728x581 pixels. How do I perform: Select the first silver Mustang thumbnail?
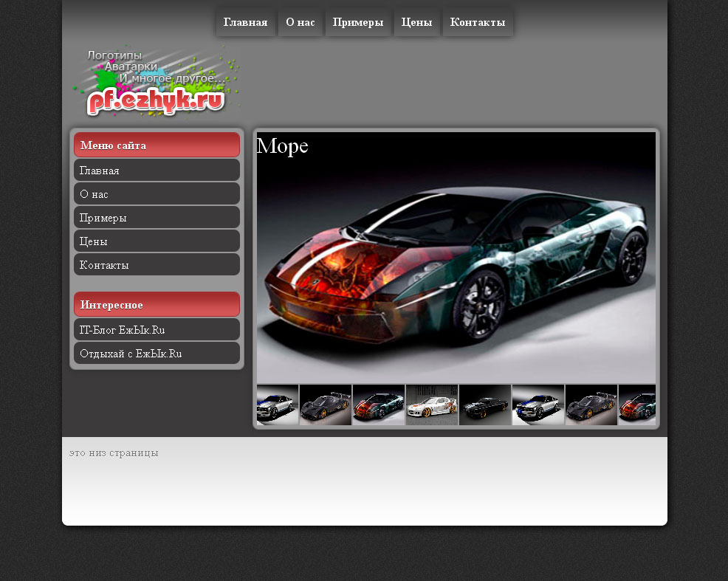click(x=278, y=405)
